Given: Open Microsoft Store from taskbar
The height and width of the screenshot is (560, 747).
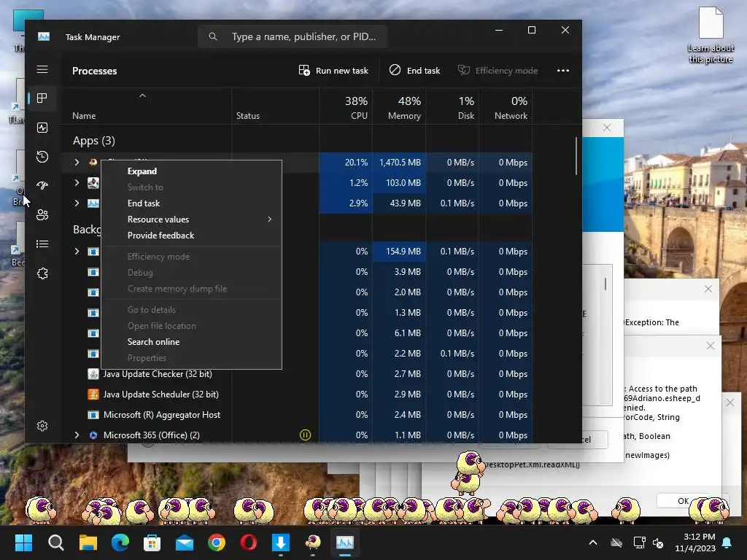Looking at the screenshot, I should [152, 542].
